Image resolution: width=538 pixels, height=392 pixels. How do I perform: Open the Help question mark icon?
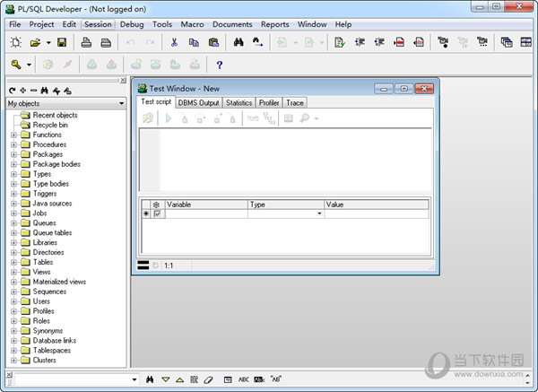(220, 65)
